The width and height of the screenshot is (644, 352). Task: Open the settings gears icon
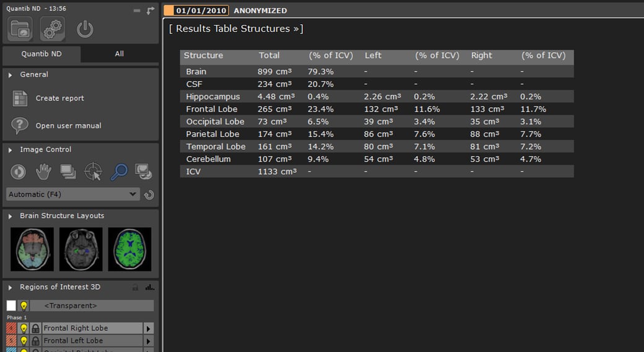pyautogui.click(x=53, y=29)
